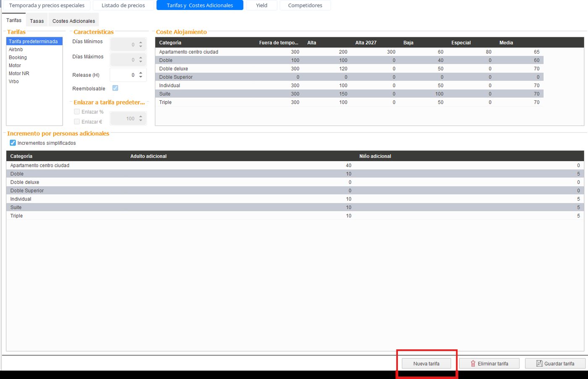
Task: Select Motor in the Tarifas list
Action: coord(34,65)
